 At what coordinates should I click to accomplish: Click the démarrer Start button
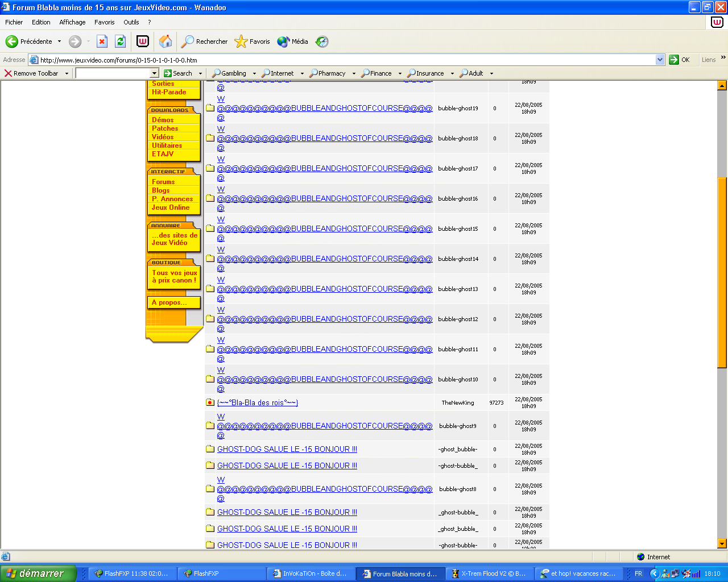38,573
